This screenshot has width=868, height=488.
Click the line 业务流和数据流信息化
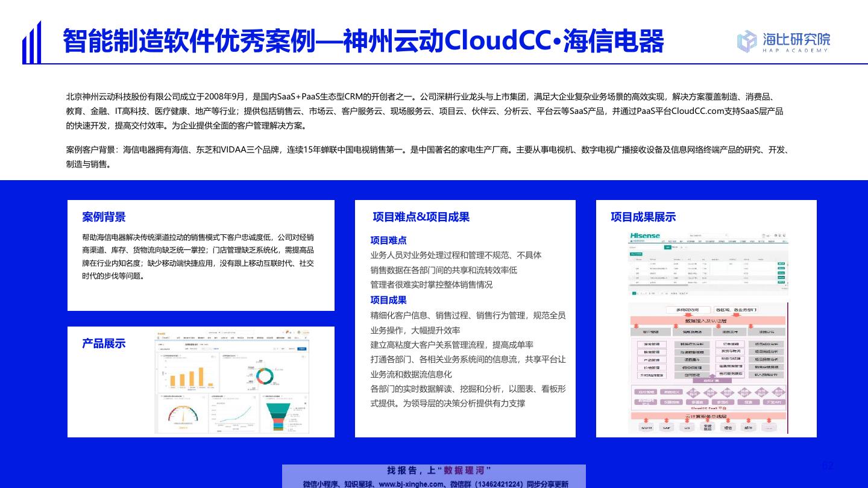410,374
